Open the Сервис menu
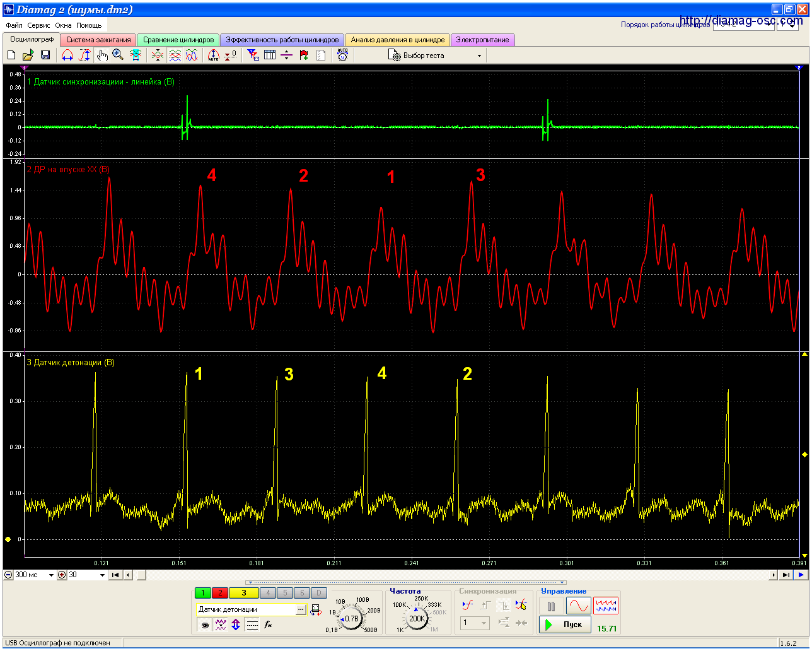812x651 pixels. click(x=39, y=25)
